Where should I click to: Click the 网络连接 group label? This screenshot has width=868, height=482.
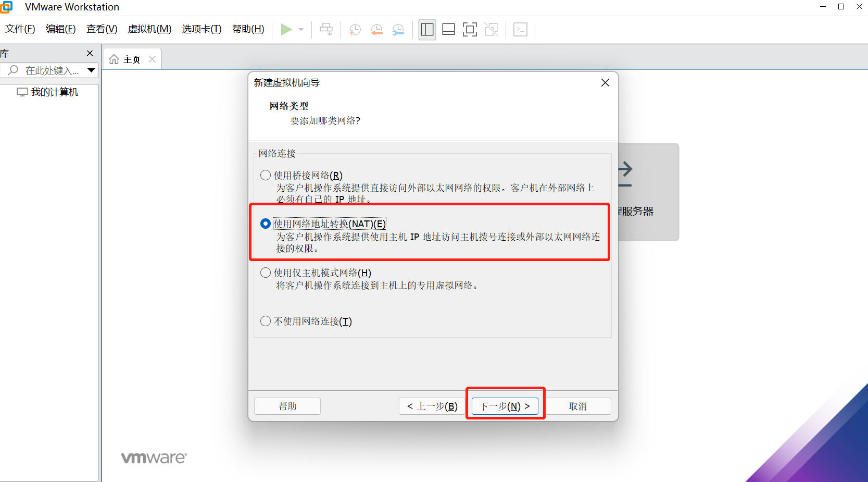[x=277, y=153]
